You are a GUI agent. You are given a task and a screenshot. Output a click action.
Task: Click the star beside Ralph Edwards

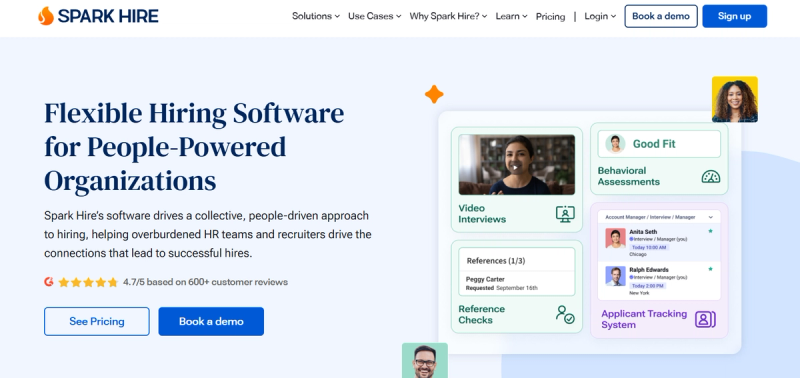pyautogui.click(x=710, y=269)
